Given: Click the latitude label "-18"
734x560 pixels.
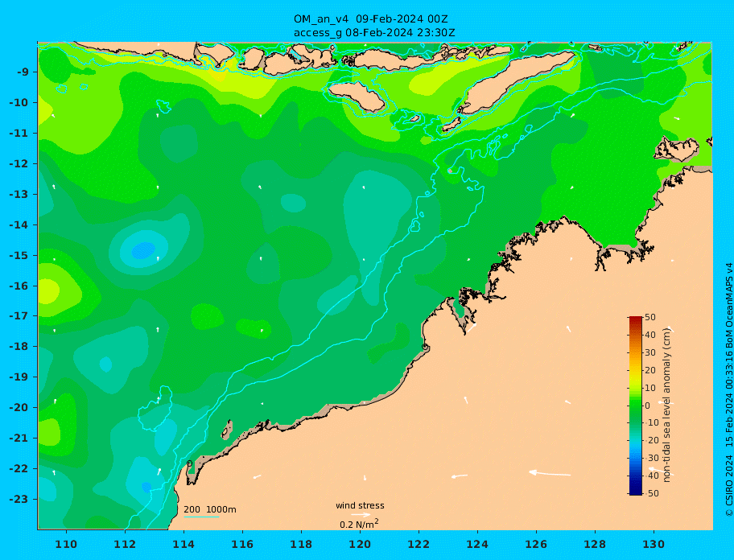Looking at the screenshot, I should [19, 347].
